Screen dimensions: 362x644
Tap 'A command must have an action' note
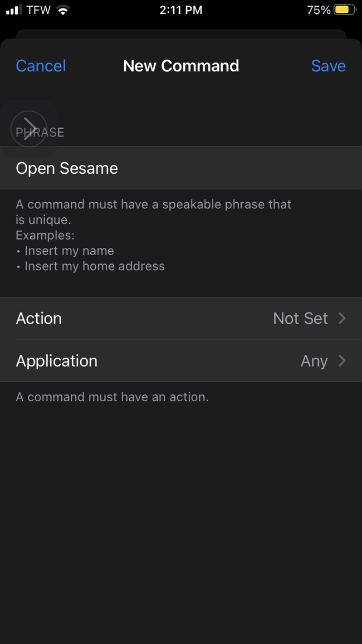[112, 397]
